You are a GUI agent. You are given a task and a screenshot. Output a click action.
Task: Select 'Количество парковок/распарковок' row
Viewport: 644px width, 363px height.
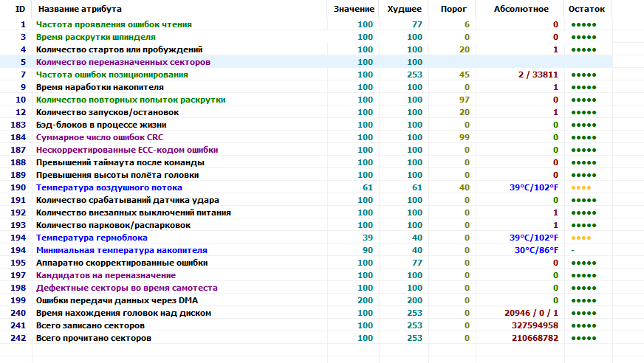[306, 225]
